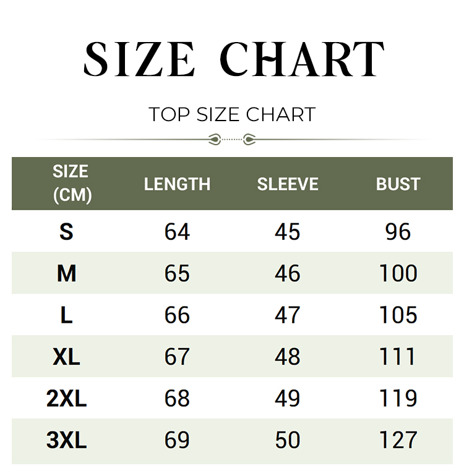Click the ornamental divider icon below subtitle

232,140
